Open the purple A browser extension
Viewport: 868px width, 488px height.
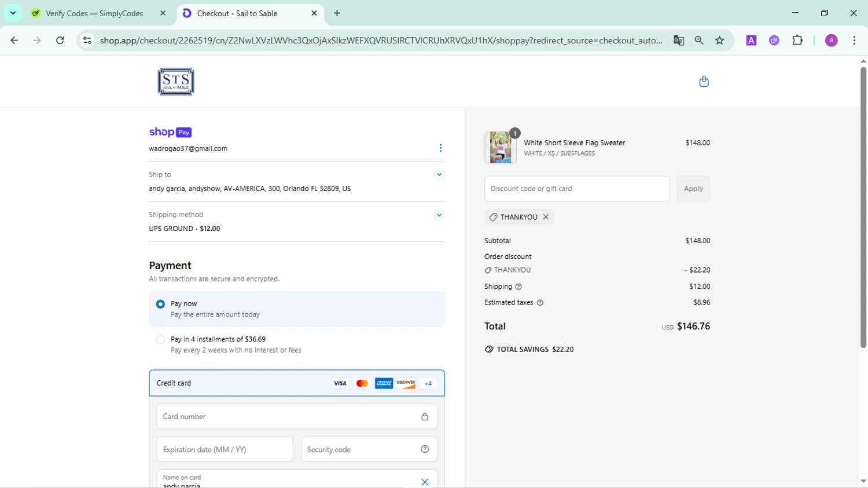[x=751, y=41]
